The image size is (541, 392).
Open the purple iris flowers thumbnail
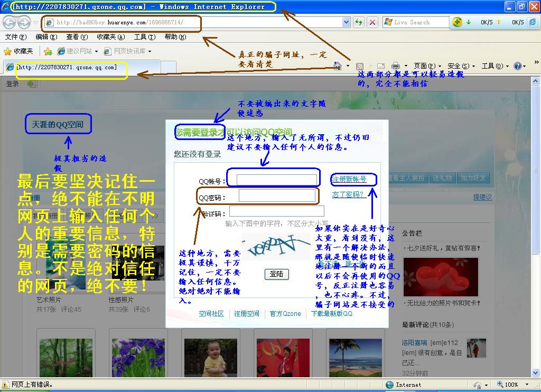click(138, 358)
